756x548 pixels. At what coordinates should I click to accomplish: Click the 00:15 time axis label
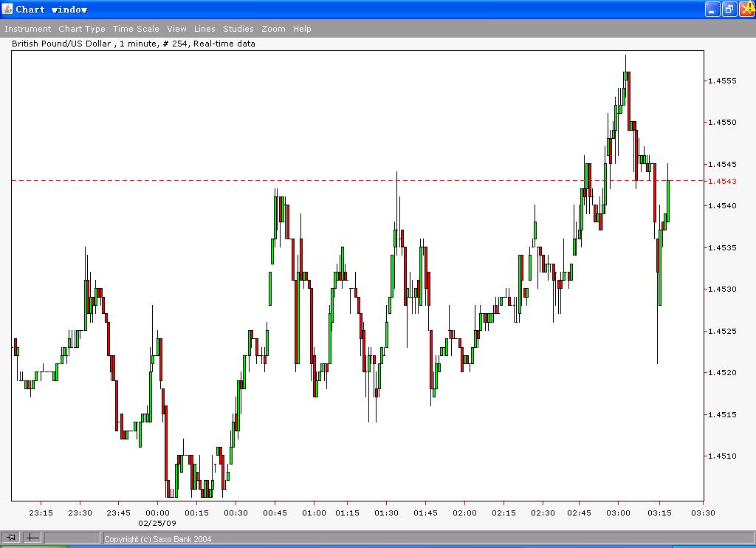[196, 513]
